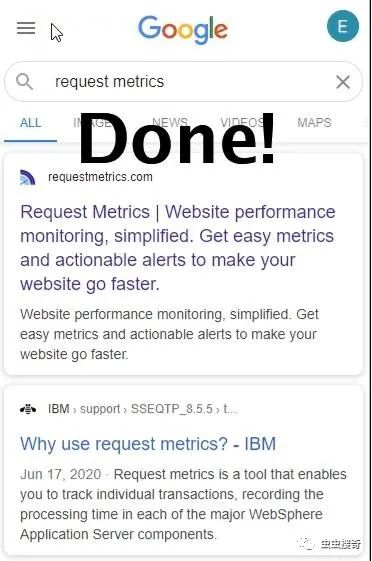Switch to the MAPS tab
This screenshot has height=561, width=372.
(x=314, y=123)
